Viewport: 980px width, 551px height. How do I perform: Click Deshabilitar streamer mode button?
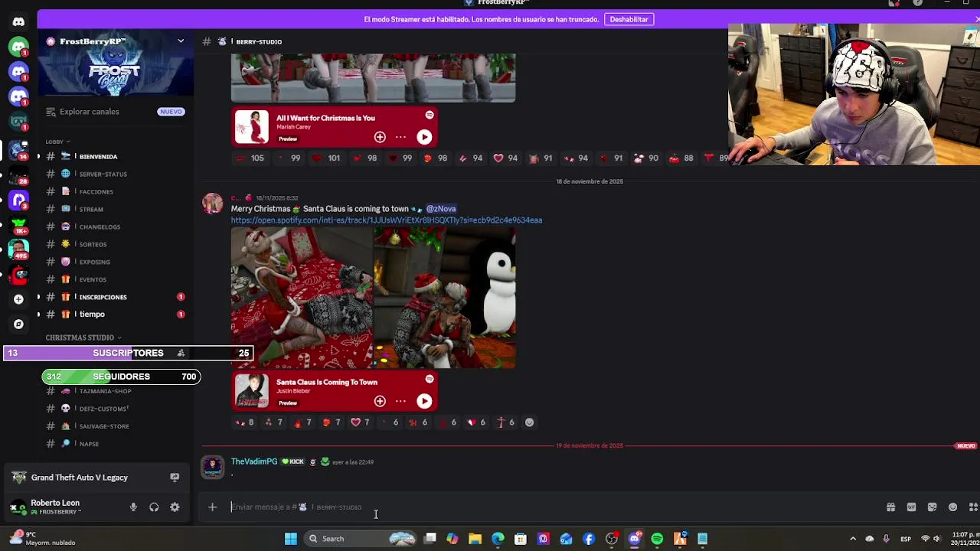(x=629, y=19)
